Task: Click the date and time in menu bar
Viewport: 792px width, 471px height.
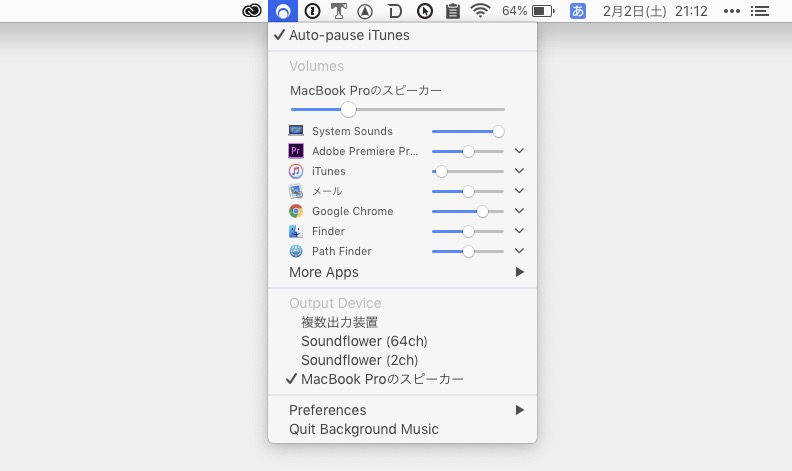Action: (655, 11)
